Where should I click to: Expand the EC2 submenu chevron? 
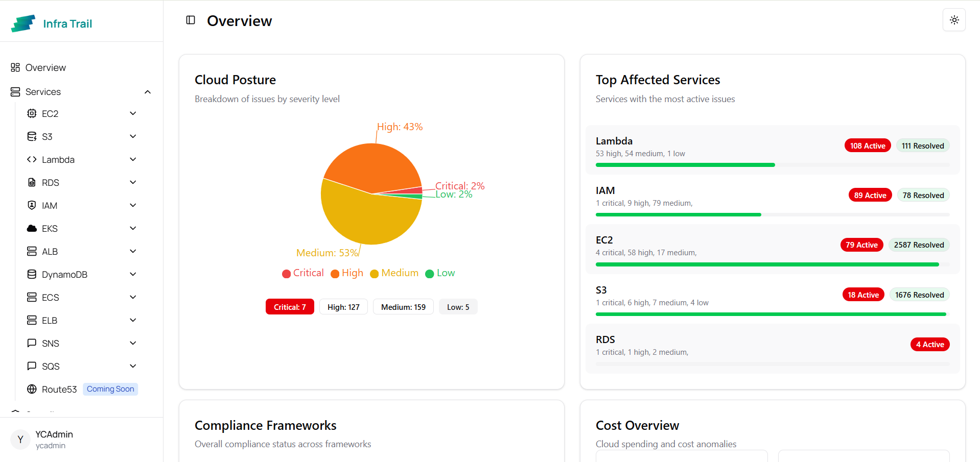coord(133,113)
